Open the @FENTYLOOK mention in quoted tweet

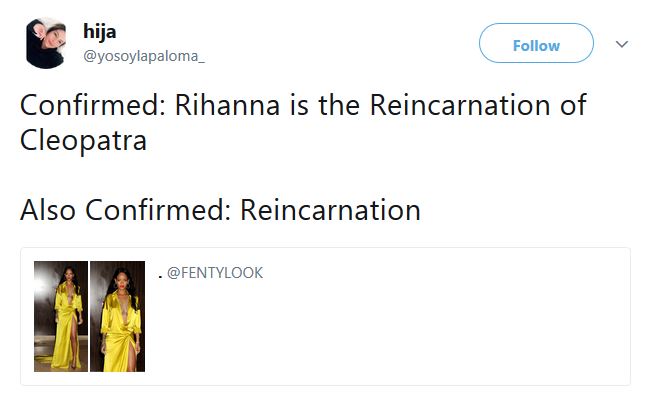pos(215,273)
